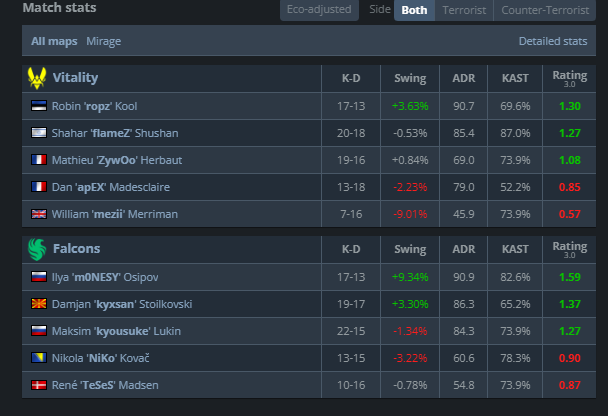
Task: Toggle the Eco-adjusted stats option
Action: [318, 10]
